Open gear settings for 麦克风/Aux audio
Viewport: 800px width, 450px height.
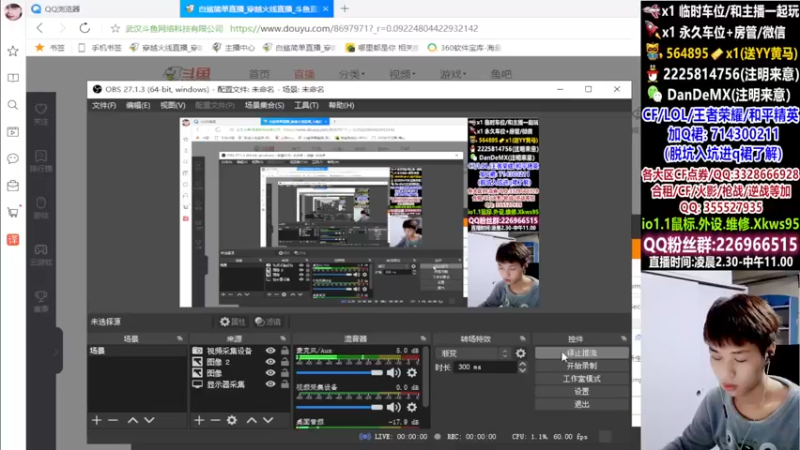pyautogui.click(x=412, y=373)
